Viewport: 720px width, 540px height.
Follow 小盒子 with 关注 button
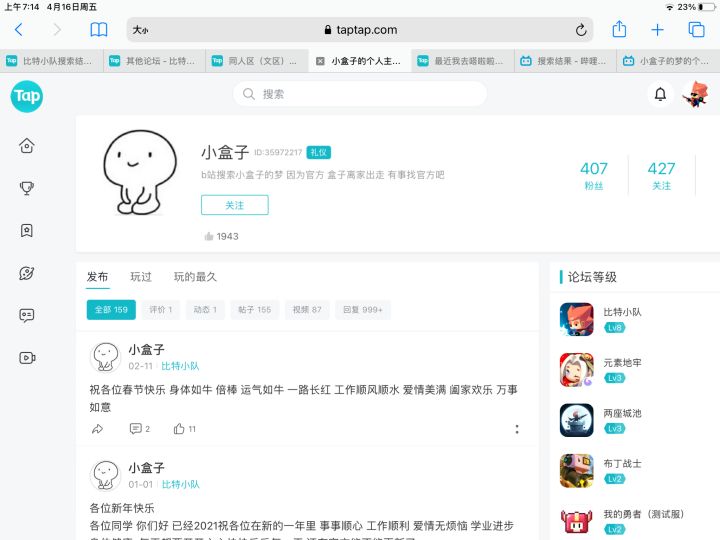pos(235,205)
